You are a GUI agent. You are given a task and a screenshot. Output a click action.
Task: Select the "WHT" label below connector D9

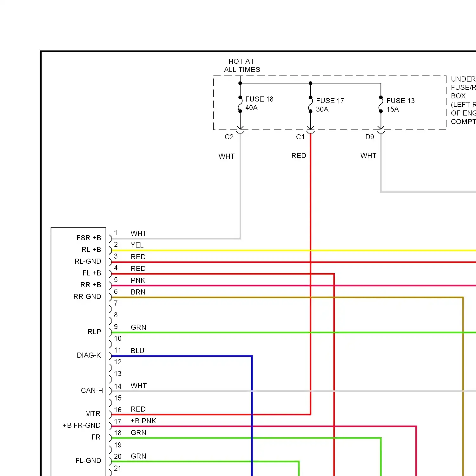point(368,155)
